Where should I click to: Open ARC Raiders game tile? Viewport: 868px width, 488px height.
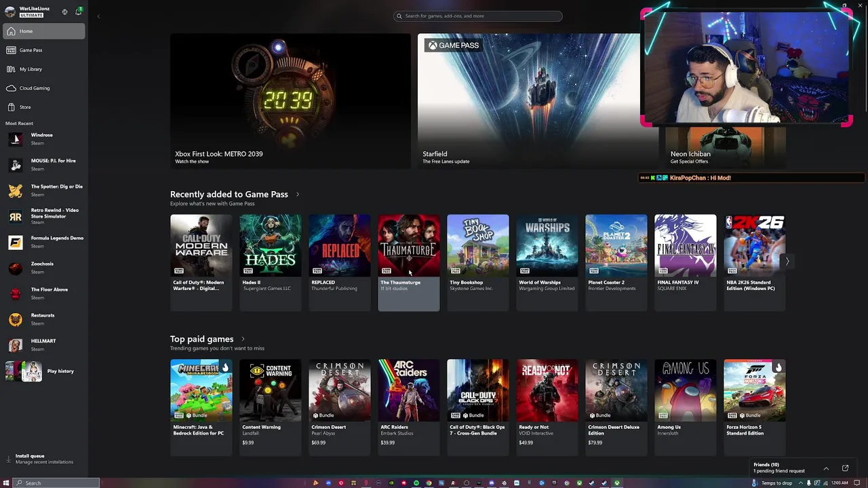(x=408, y=407)
